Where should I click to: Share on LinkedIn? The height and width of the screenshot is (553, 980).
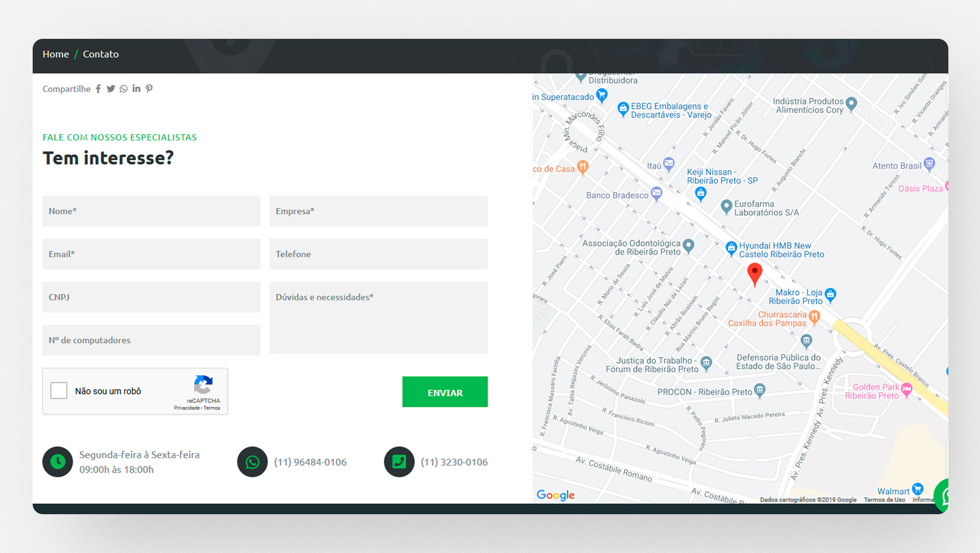tap(136, 88)
